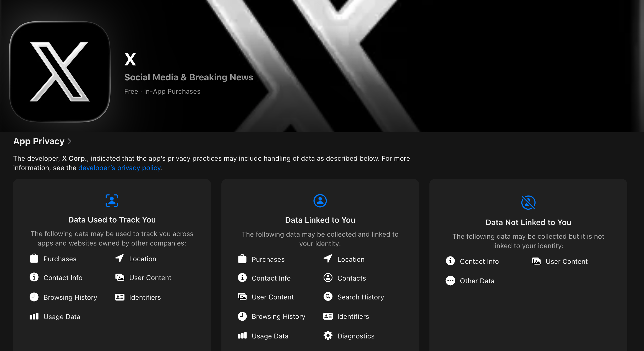Click the App Privacy heading
Viewport: 644px width, 351px height.
coord(39,141)
